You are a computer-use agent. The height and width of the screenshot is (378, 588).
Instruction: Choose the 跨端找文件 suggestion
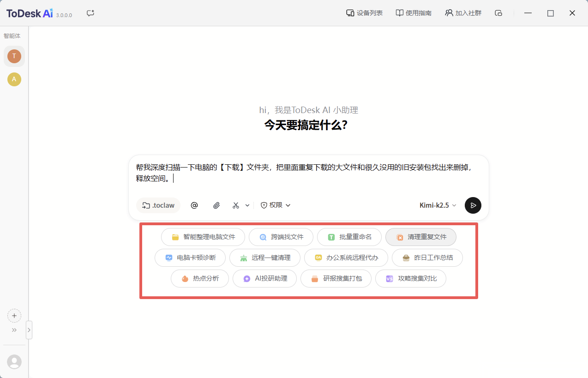(281, 237)
